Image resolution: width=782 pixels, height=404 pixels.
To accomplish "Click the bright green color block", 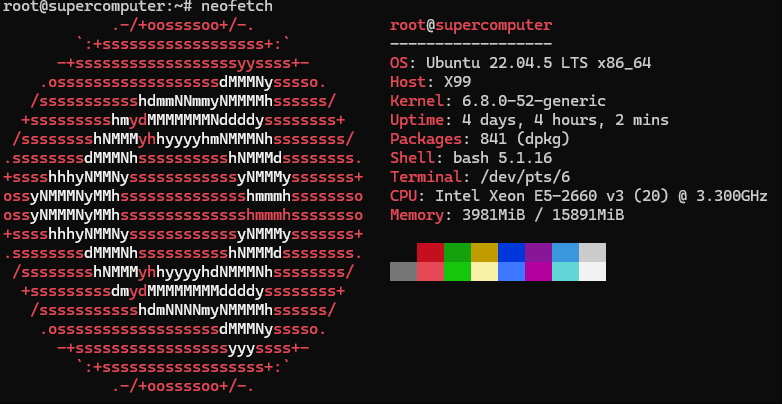I will tap(457, 271).
